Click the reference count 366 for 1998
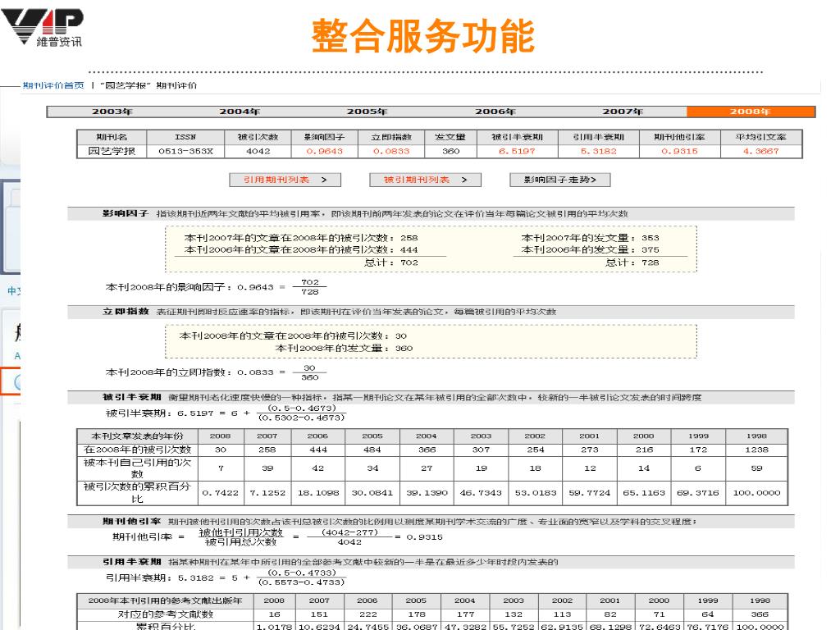Screen dimensions: 840x630 [760, 614]
